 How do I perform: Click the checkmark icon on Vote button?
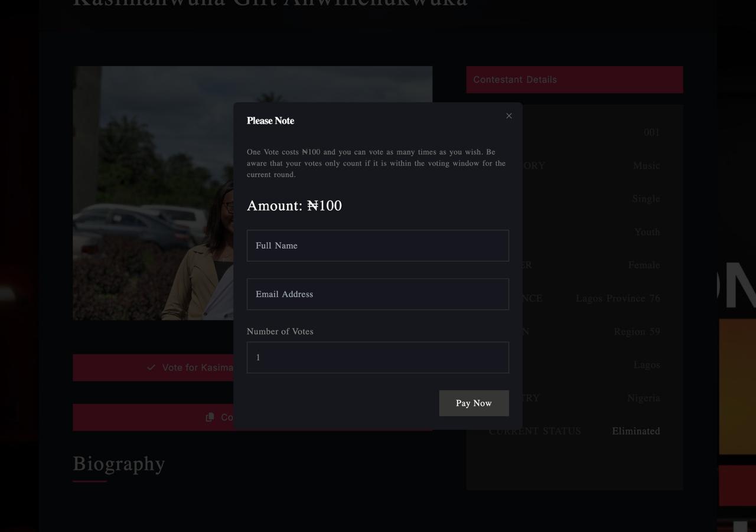[x=151, y=367]
